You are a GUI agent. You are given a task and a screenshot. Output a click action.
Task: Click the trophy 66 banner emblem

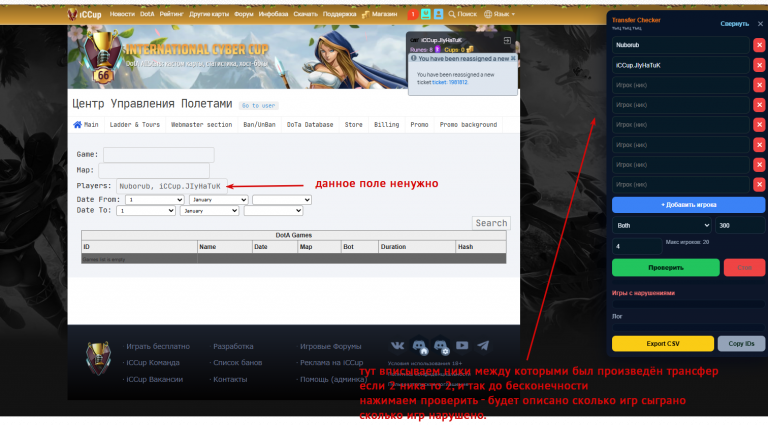tap(102, 57)
